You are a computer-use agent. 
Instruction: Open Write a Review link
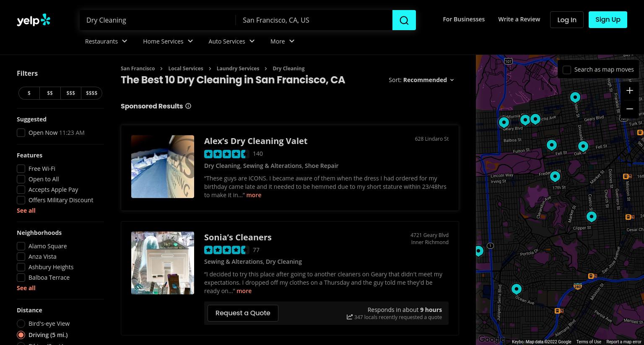click(x=519, y=19)
